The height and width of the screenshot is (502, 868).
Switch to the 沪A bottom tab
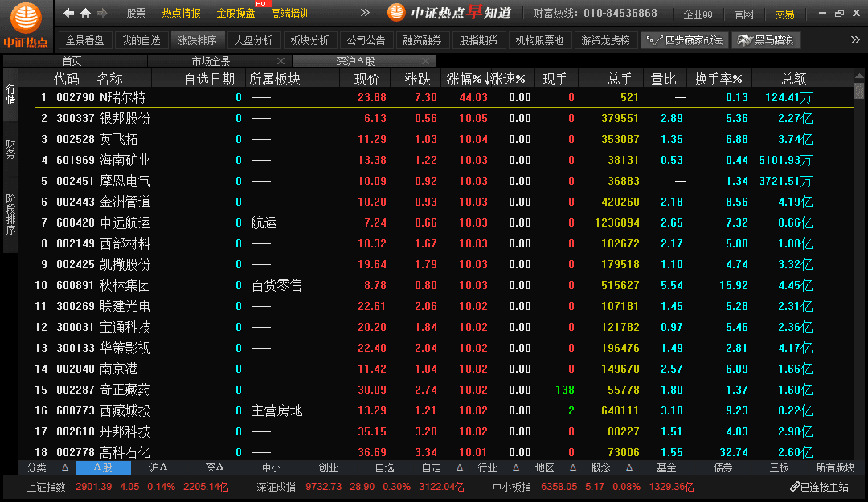click(158, 467)
